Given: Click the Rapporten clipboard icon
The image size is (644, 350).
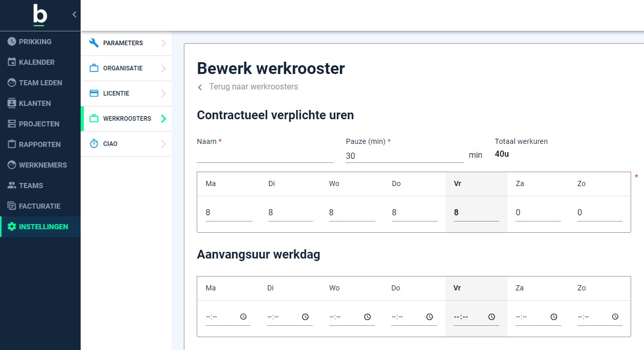Looking at the screenshot, I should pyautogui.click(x=12, y=144).
